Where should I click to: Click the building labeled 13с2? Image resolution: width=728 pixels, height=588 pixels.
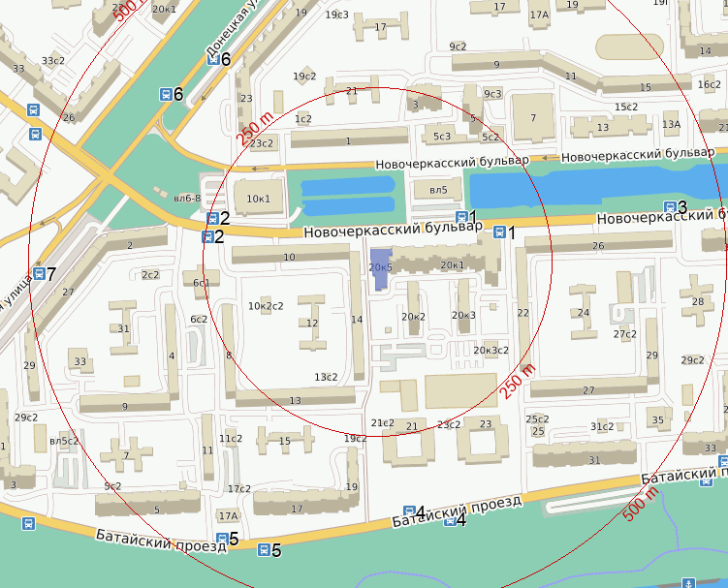click(x=325, y=376)
